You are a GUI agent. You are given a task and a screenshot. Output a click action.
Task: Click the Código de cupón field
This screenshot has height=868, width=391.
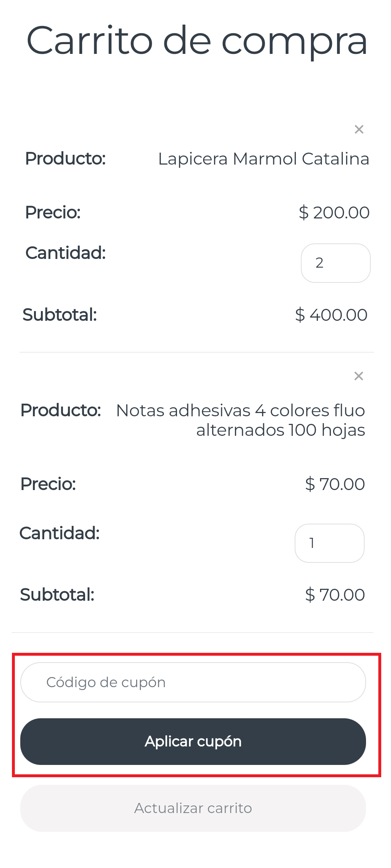coord(193,682)
